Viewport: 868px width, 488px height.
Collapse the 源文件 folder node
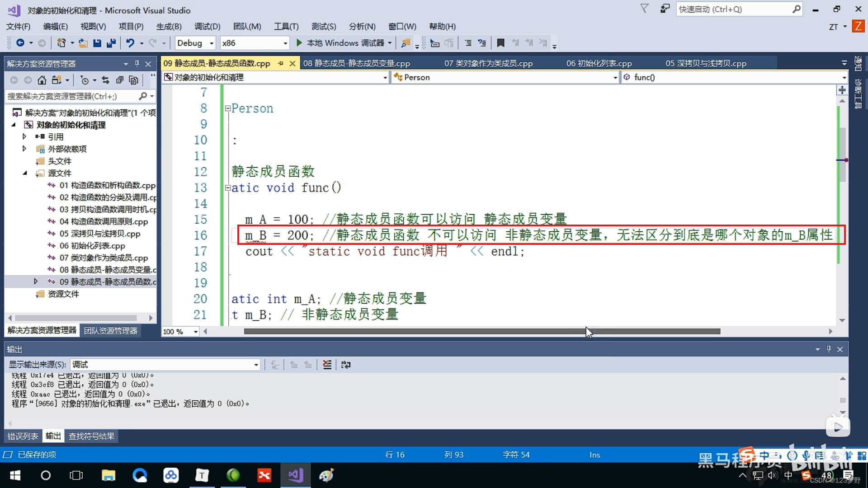25,173
